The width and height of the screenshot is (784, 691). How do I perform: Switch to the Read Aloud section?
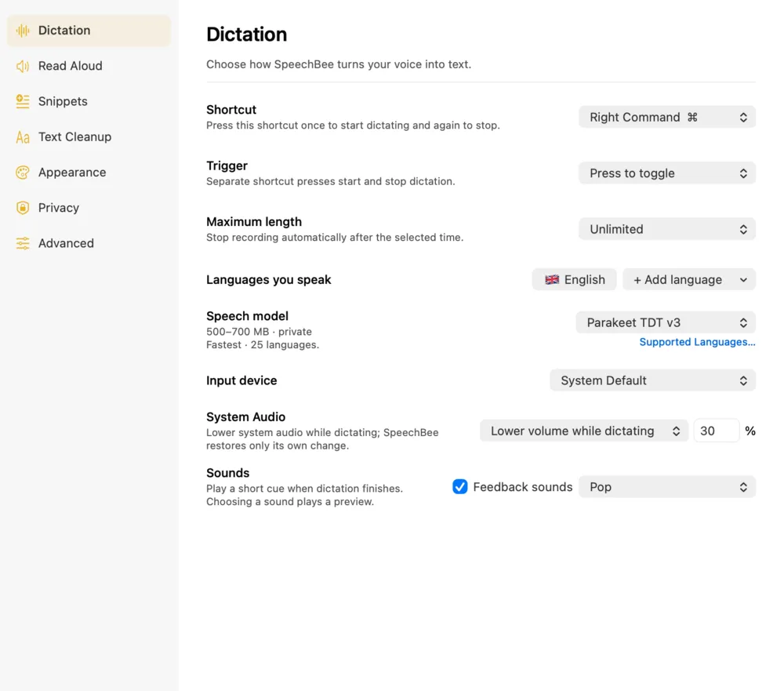89,66
